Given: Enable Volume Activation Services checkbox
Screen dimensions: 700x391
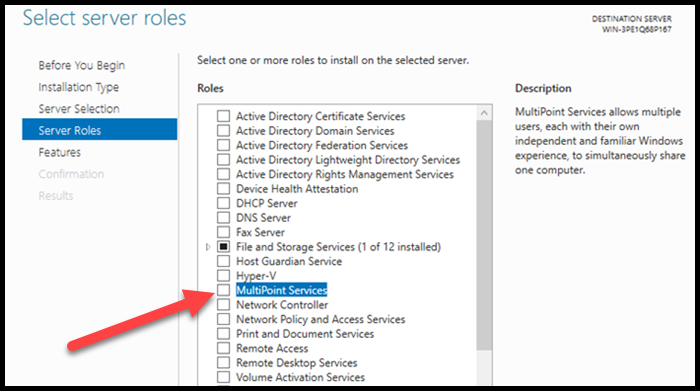Looking at the screenshot, I should click(223, 377).
